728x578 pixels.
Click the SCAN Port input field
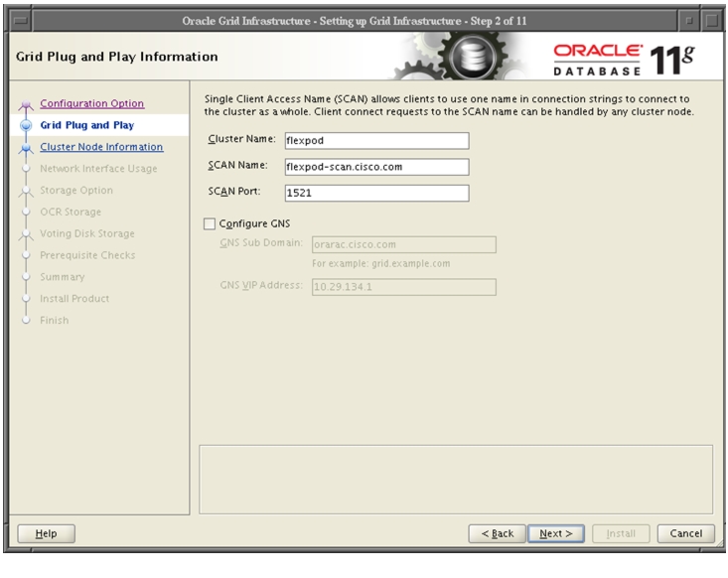pyautogui.click(x=376, y=193)
